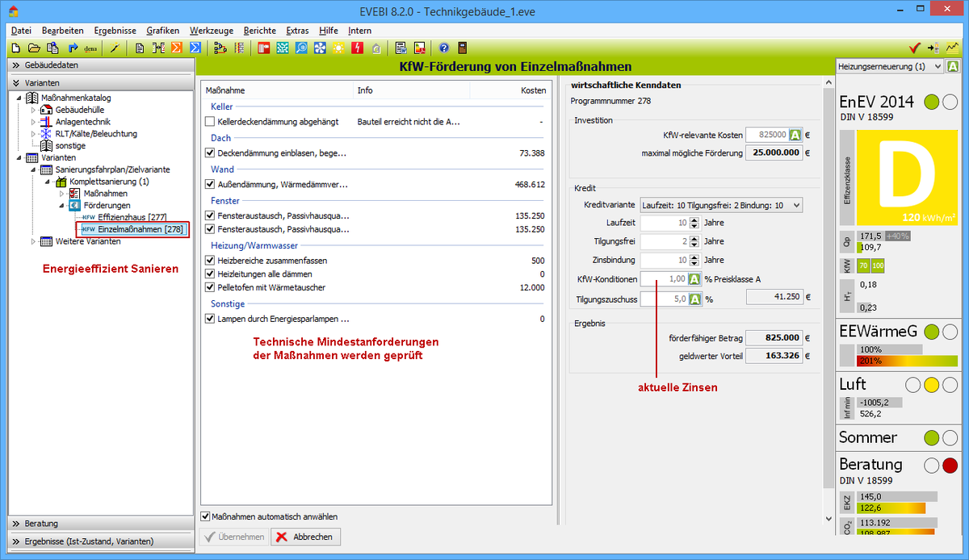
Task: Click the blue fan ventilation icon
Action: coord(320,48)
